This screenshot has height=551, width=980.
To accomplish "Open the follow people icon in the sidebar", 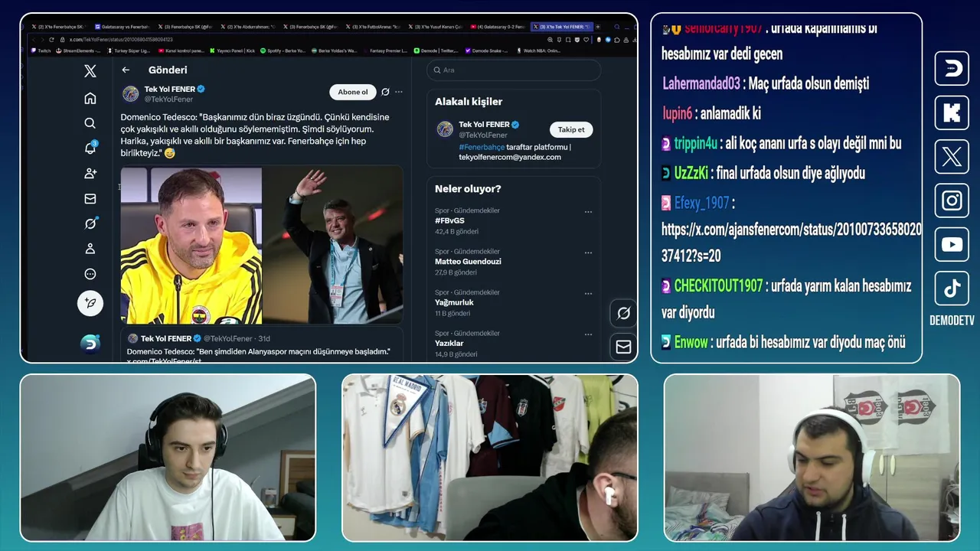I will click(90, 174).
